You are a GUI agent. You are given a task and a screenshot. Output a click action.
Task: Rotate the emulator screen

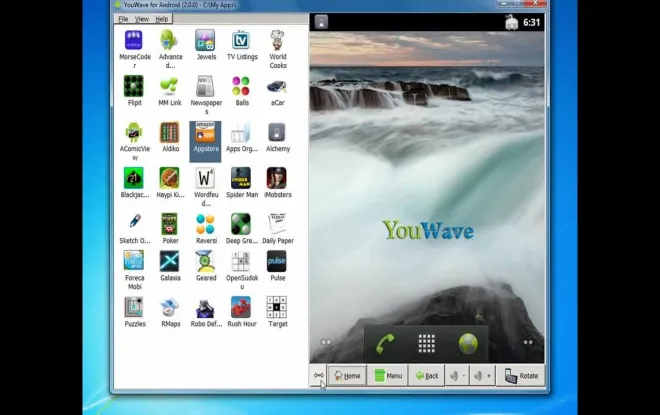[521, 375]
